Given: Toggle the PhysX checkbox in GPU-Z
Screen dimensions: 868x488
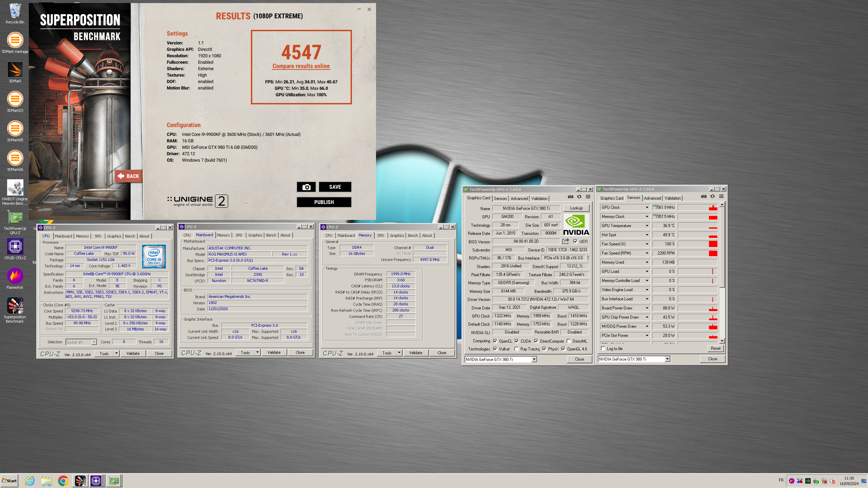Looking at the screenshot, I should tap(544, 349).
